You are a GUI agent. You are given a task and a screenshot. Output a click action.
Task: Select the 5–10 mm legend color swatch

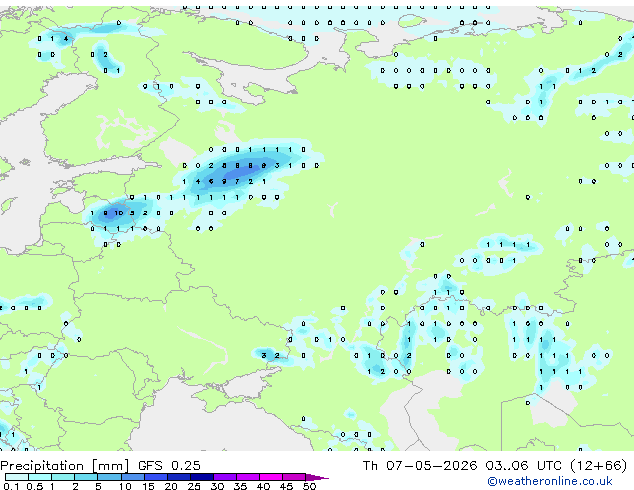[109, 477]
